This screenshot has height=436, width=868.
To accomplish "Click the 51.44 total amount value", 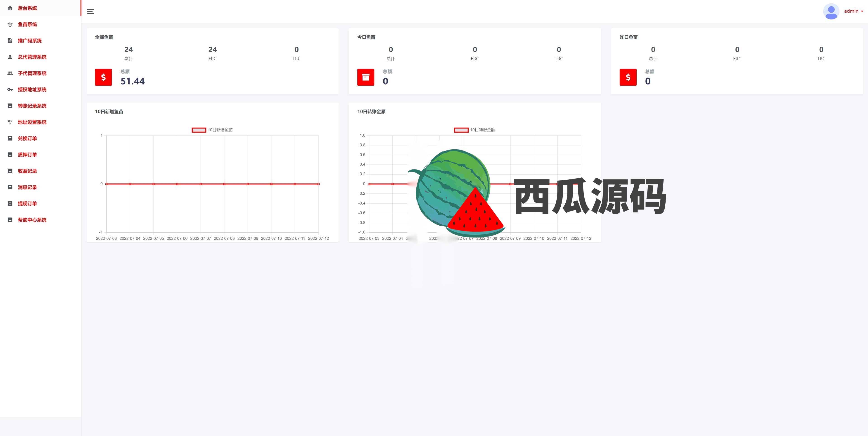I will [x=133, y=81].
